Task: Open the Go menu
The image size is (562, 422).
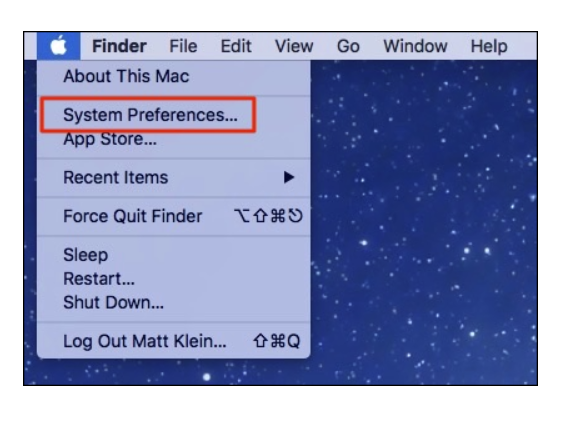Action: [348, 46]
